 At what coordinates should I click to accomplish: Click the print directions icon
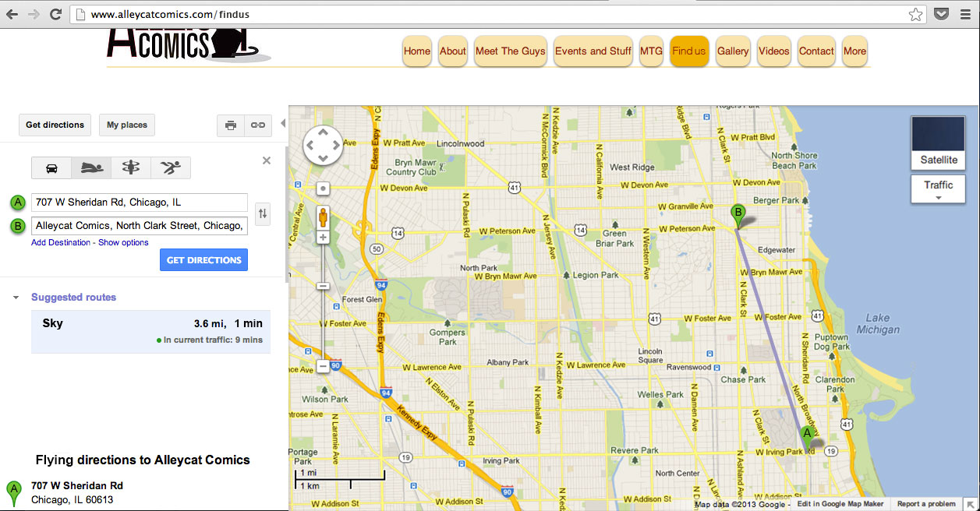coord(231,125)
